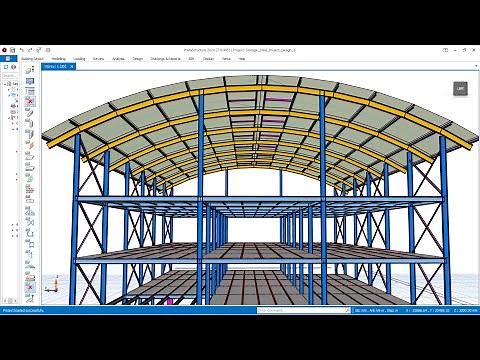Select the orange lightning-bolt member tool icon
Screen dimensions: 480x360
click(30, 145)
